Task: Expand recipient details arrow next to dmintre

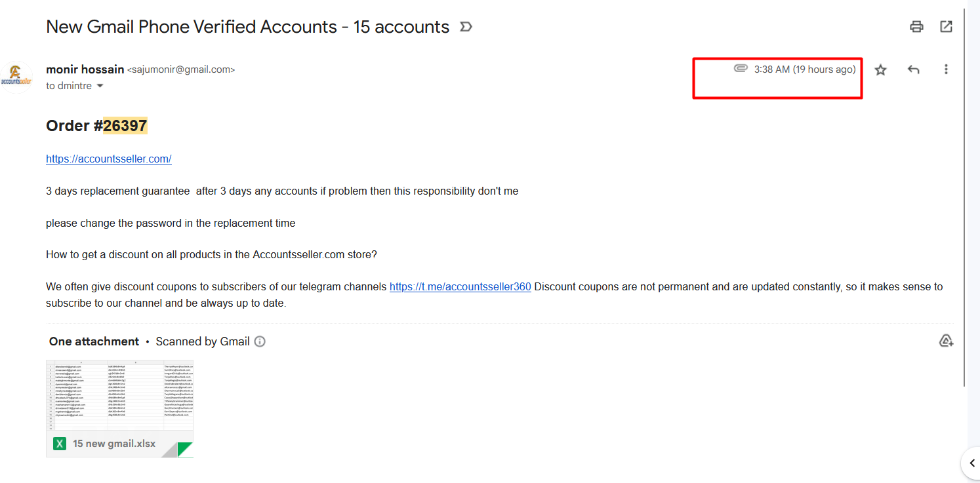Action: (x=100, y=86)
